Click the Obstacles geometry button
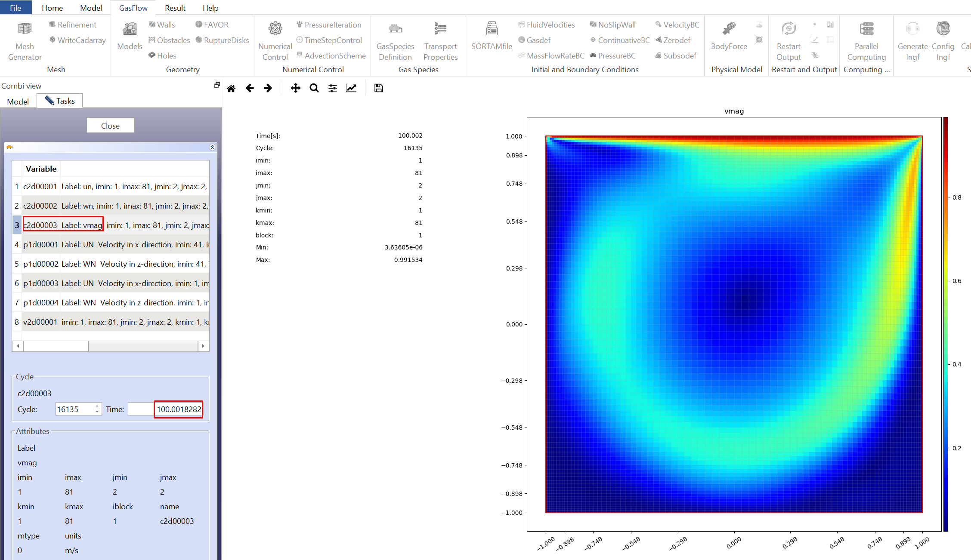 pos(169,40)
